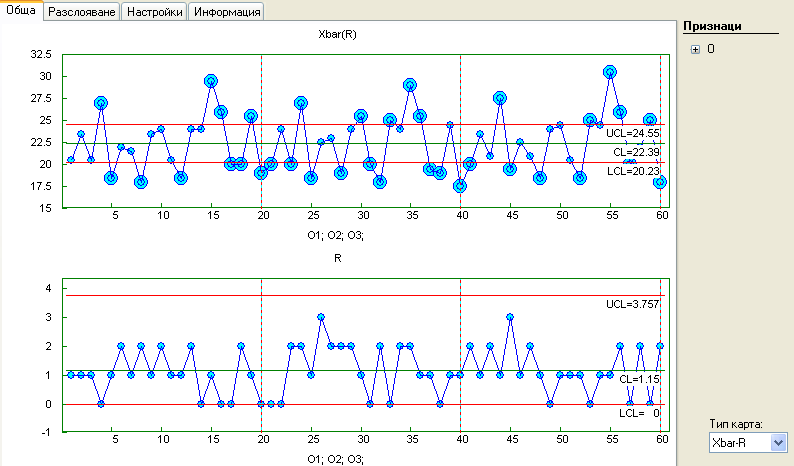
Task: Click the UCL=24.55 label on Xbar chart
Action: click(635, 133)
